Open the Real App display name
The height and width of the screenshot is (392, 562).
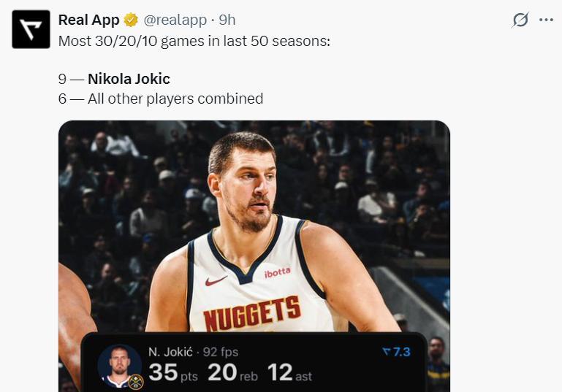tap(88, 20)
